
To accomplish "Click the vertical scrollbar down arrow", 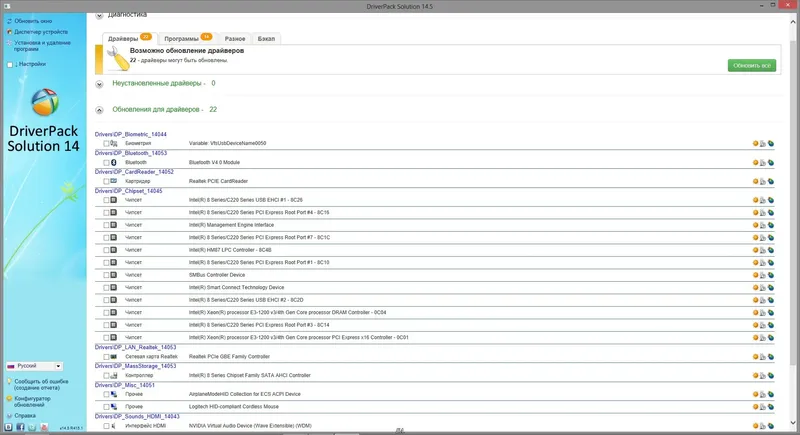I will 793,423.
